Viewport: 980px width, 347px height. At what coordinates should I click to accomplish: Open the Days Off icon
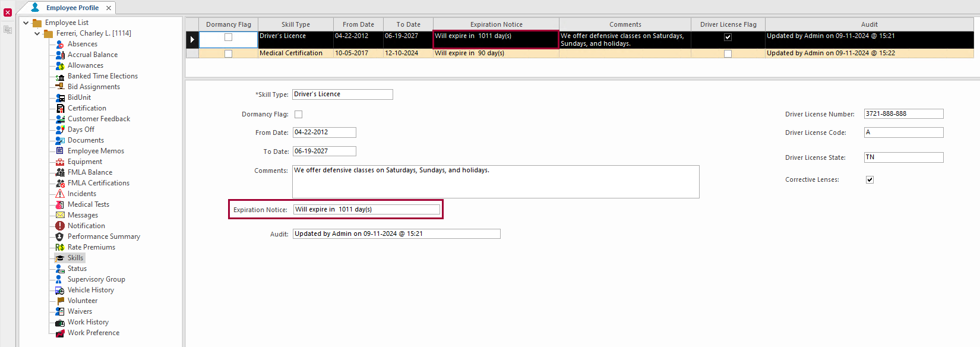tap(60, 130)
